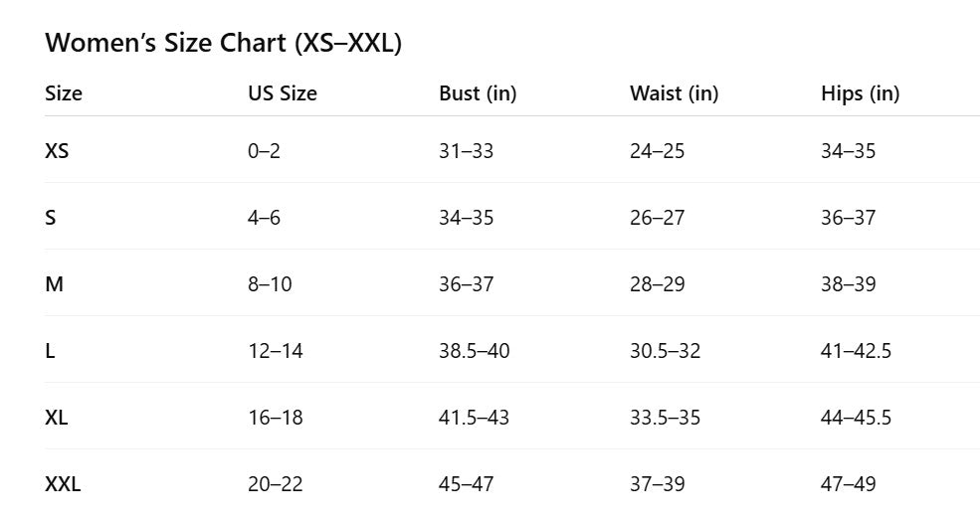This screenshot has width=980, height=525.
Task: Select bust measurement 38.5–40 cell
Action: 473,352
